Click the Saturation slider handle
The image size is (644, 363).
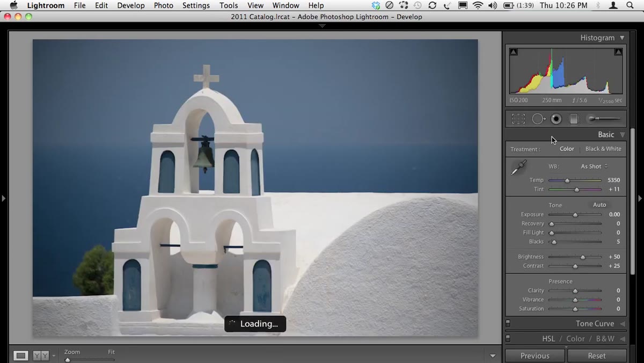pyautogui.click(x=575, y=309)
